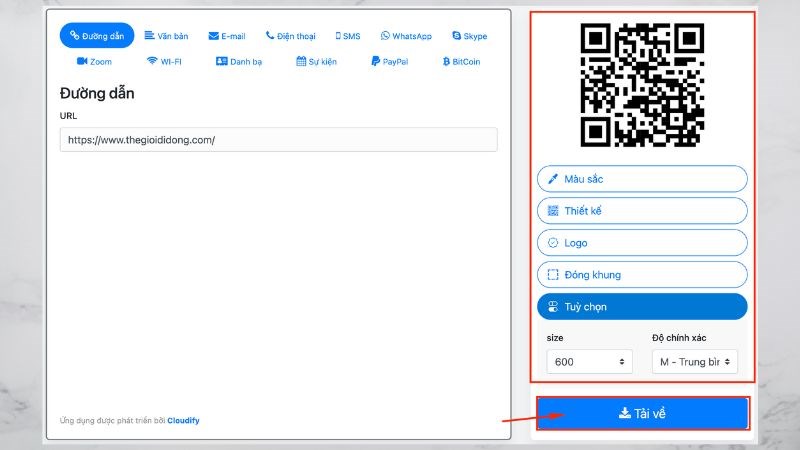Click the URL input field

click(x=279, y=140)
